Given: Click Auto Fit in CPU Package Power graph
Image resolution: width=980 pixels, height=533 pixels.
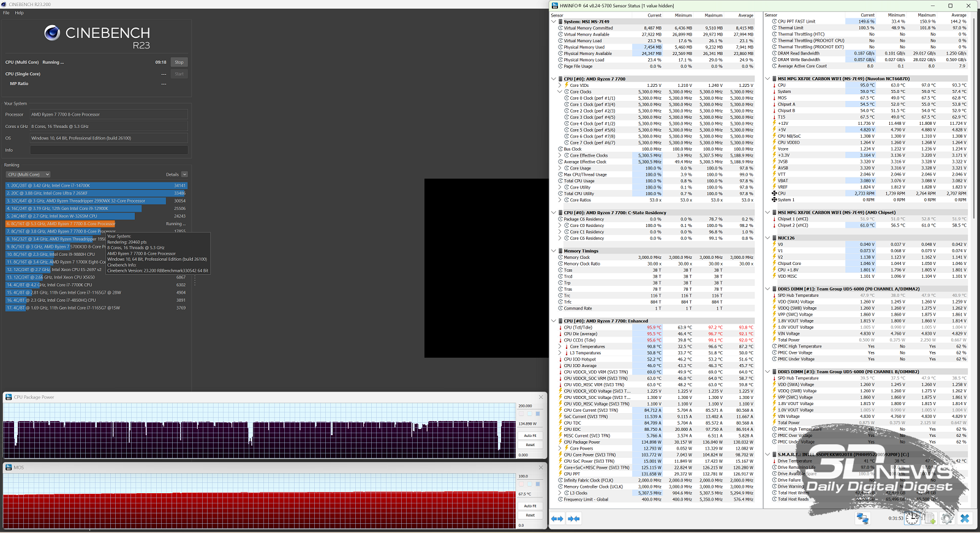Looking at the screenshot, I should [530, 436].
